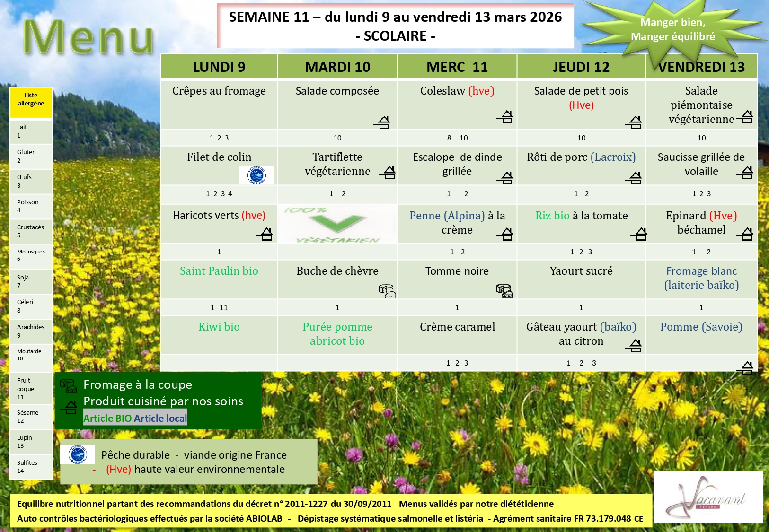Screen dimensions: 769x532
Task: Click the Moutarde 10 allergen entry
Action: pos(31,356)
